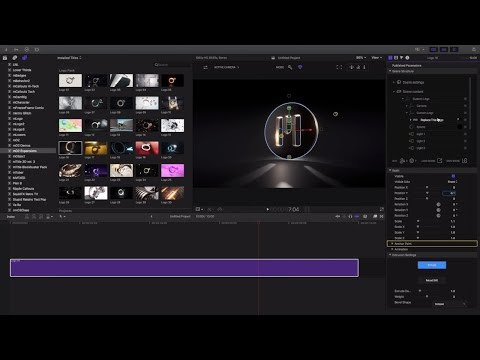This screenshot has height=360, width=480.
Task: Open the Installed Titles dropdown
Action: (x=69, y=58)
